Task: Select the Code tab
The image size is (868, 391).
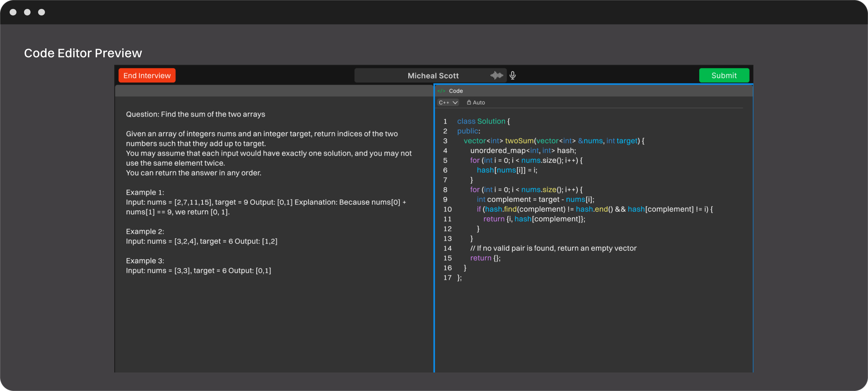Action: click(456, 91)
